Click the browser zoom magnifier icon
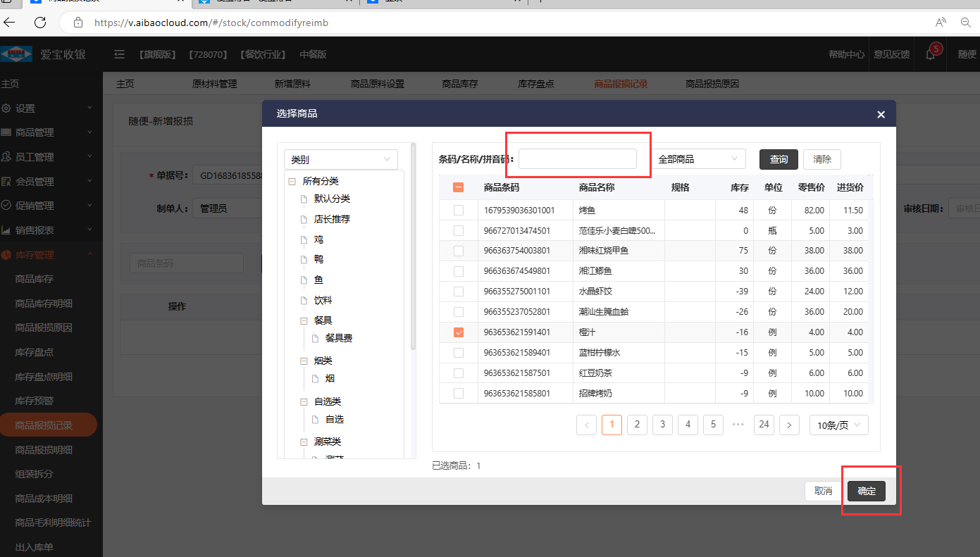This screenshot has width=980, height=557. (x=966, y=23)
